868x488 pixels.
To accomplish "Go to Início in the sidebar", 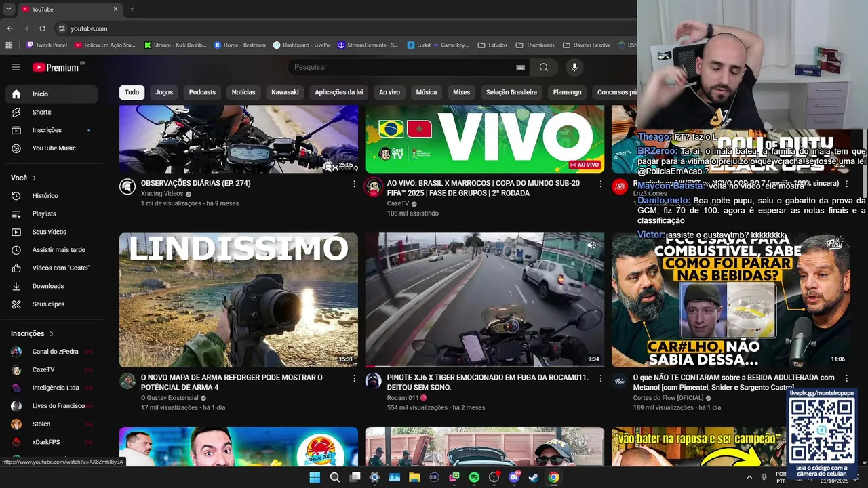I will tap(52, 94).
